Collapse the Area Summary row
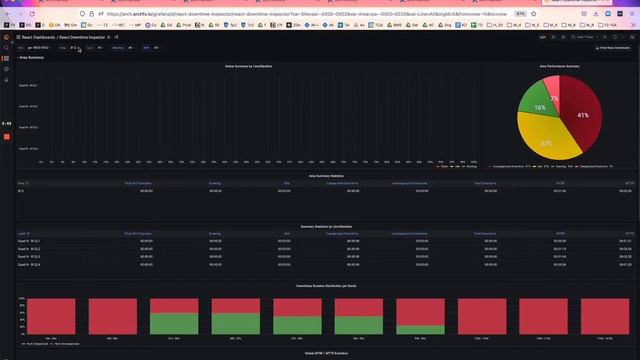 pyautogui.click(x=31, y=58)
